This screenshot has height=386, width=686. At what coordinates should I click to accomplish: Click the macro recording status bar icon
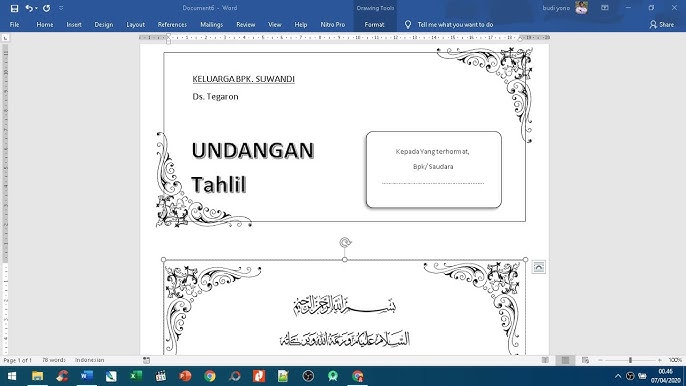[147, 360]
